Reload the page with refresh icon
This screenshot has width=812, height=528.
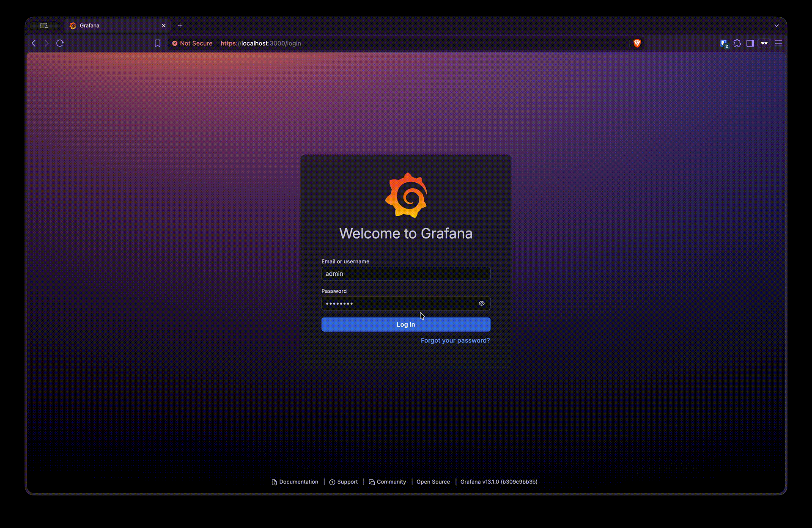pos(60,43)
